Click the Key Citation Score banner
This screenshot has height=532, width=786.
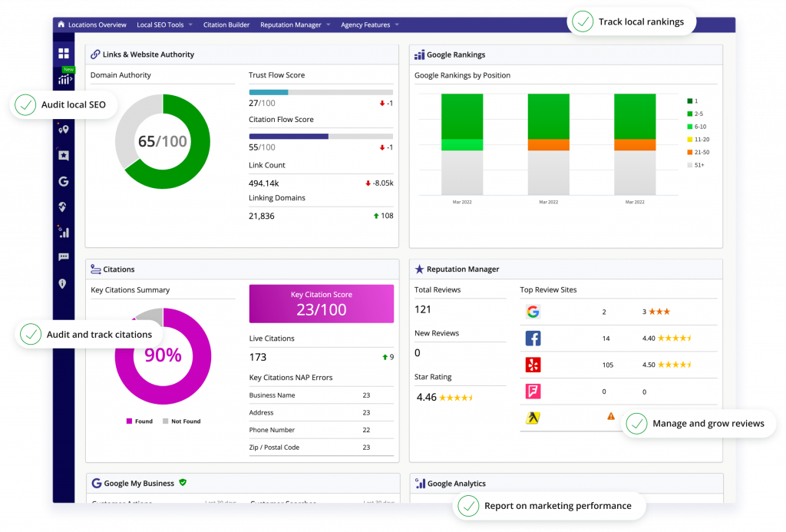[x=321, y=304]
